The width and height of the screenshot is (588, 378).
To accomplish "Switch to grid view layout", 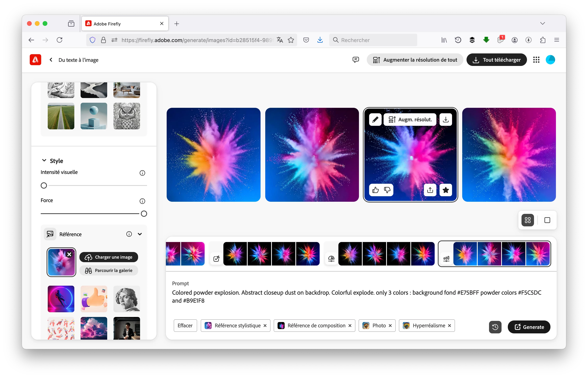I will [528, 220].
